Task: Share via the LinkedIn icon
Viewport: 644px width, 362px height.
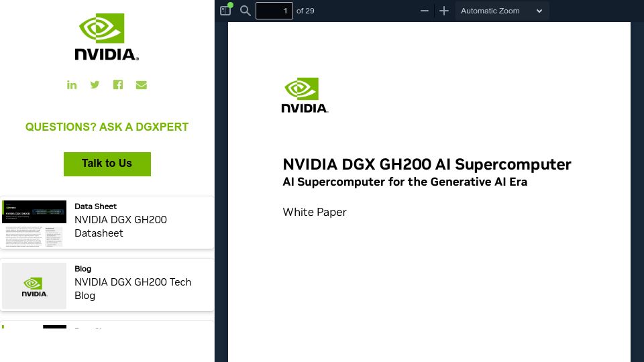Action: [x=72, y=85]
